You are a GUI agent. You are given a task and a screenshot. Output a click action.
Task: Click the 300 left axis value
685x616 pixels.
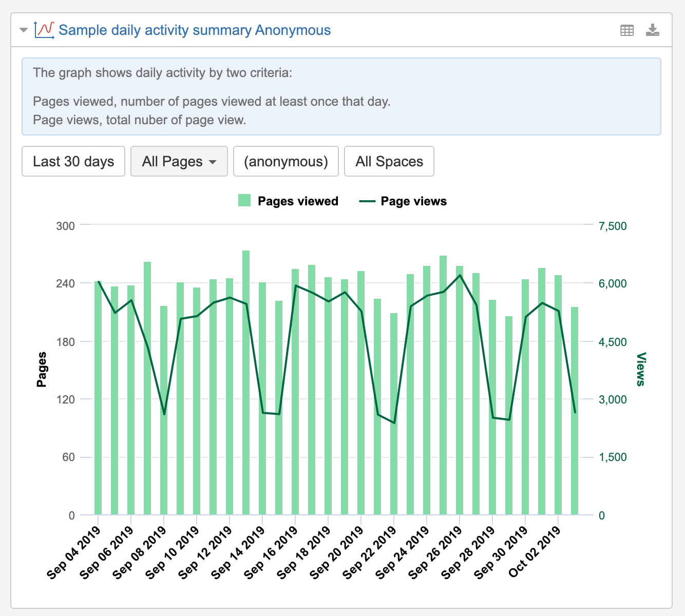[65, 226]
